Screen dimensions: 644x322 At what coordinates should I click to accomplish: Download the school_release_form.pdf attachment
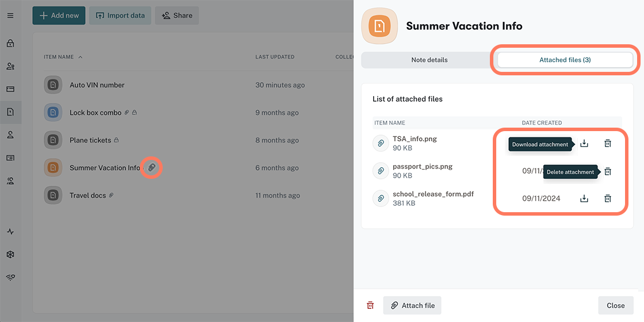click(584, 198)
